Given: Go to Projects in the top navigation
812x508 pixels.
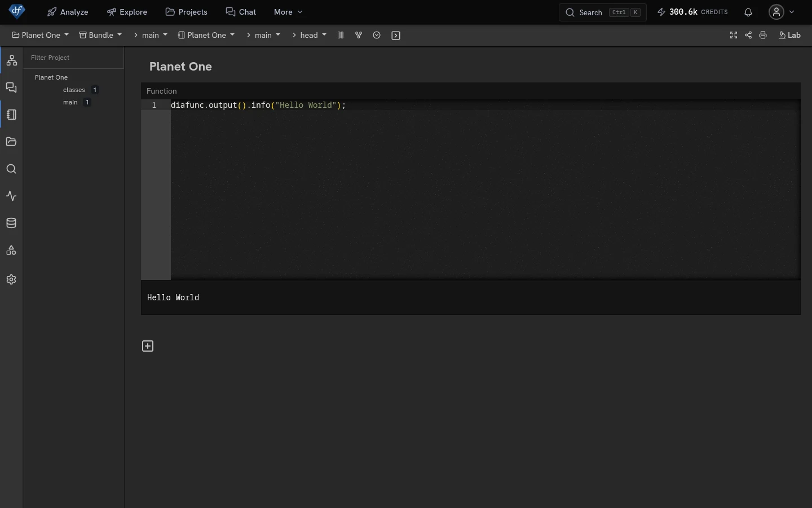Looking at the screenshot, I should coord(186,12).
